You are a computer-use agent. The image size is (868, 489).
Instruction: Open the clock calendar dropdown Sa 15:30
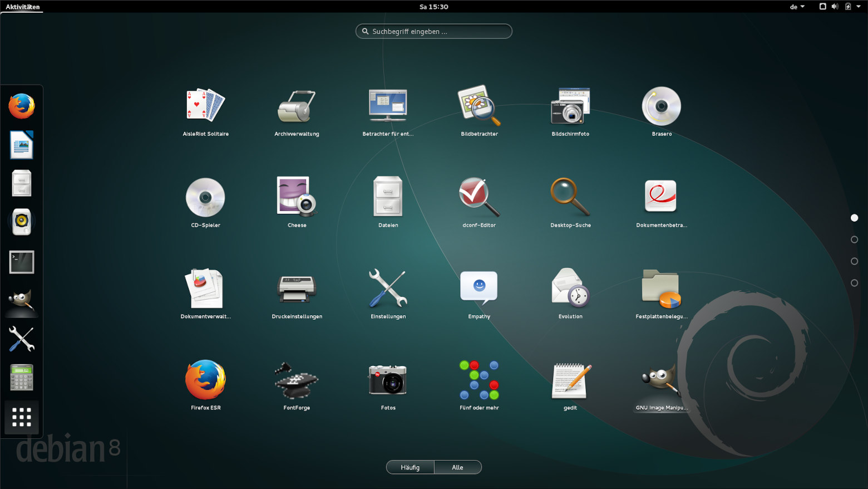click(x=433, y=7)
